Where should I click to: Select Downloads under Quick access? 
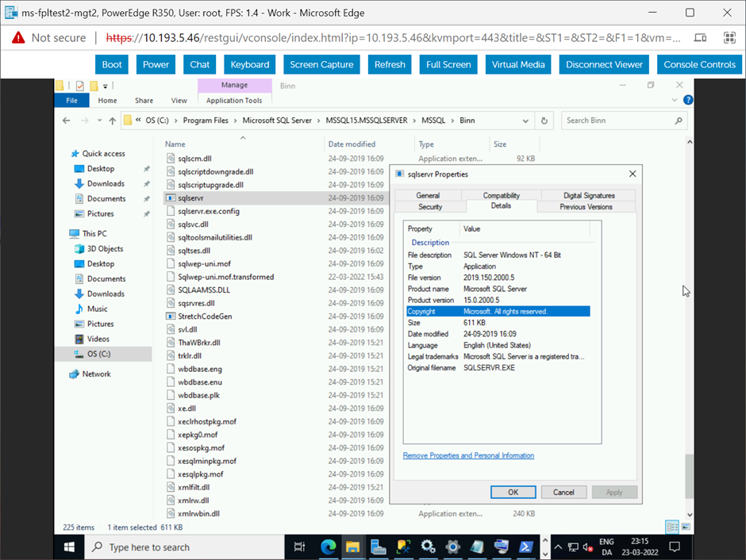click(106, 183)
